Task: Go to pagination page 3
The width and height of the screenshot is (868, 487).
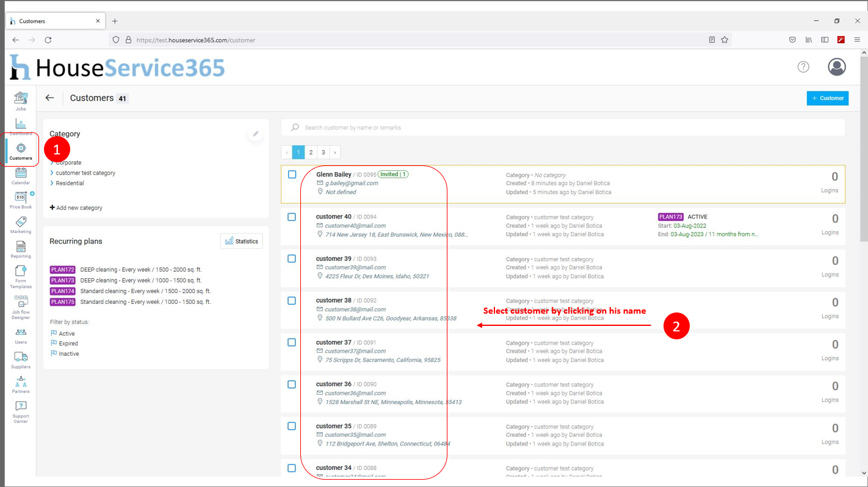Action: pos(324,153)
